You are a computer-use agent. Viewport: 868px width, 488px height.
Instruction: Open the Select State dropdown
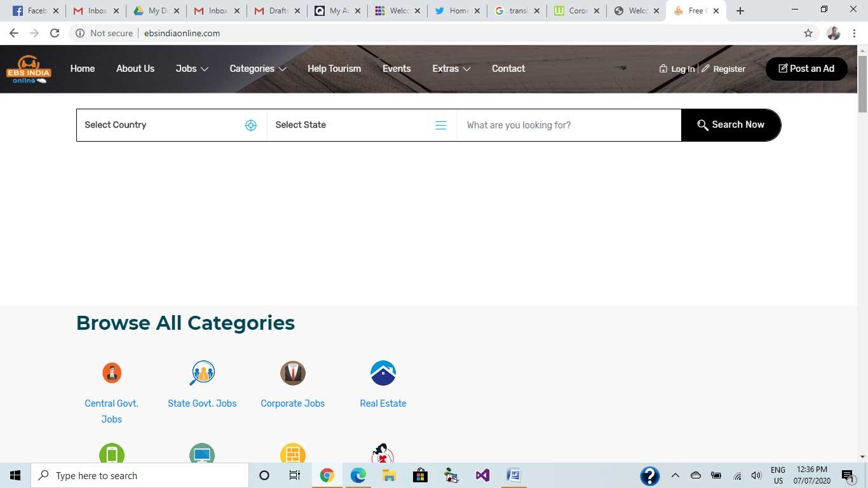(361, 125)
